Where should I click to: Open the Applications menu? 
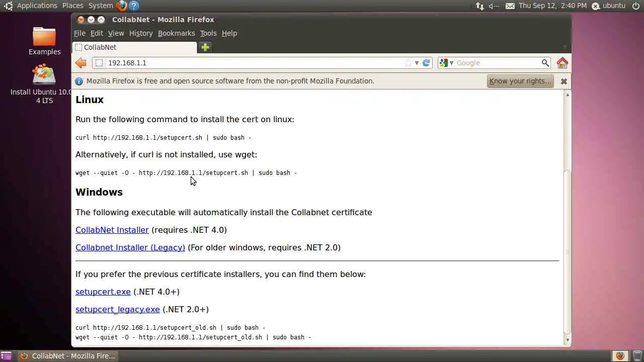(37, 6)
